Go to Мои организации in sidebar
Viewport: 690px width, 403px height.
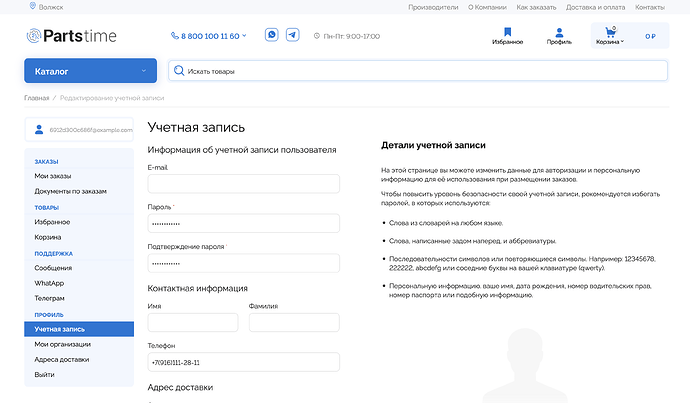(x=63, y=344)
